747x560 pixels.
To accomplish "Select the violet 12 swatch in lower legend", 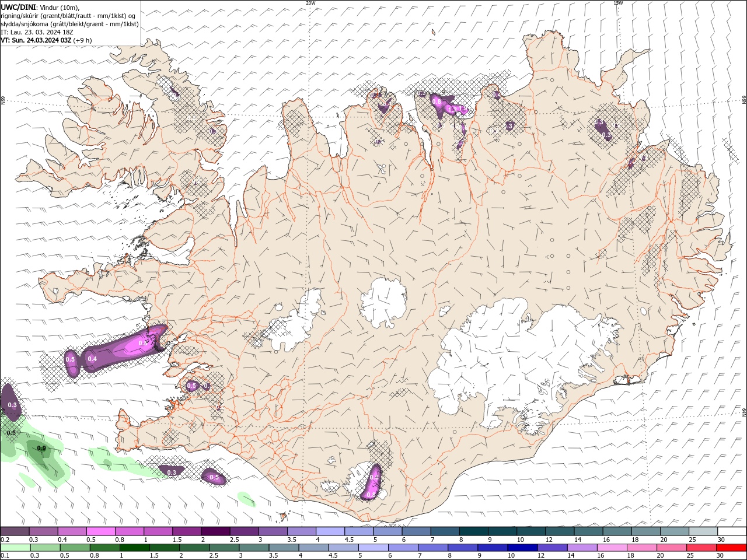I will coord(551,548).
